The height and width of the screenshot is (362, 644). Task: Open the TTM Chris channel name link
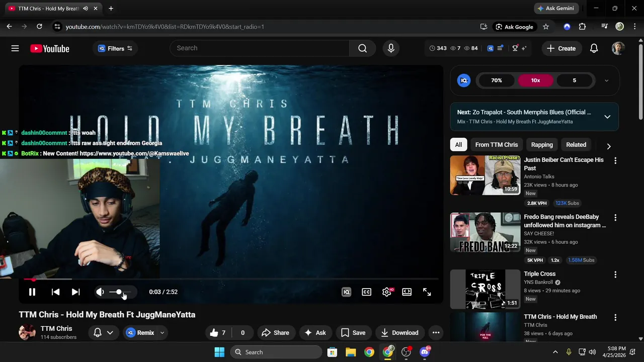point(56,328)
